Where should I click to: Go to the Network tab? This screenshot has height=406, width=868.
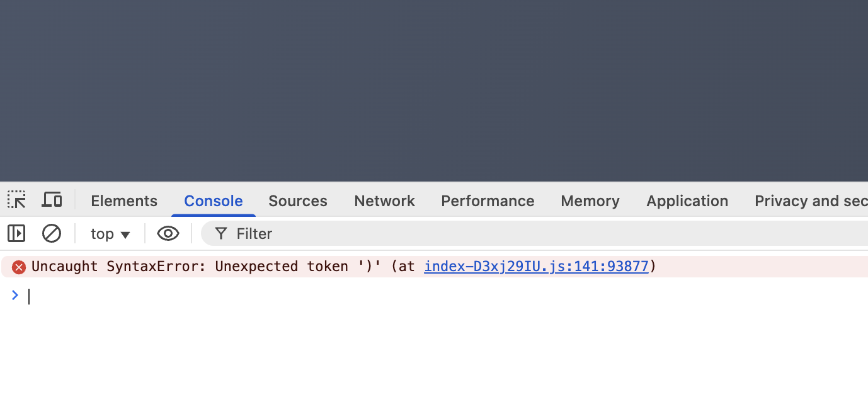(x=384, y=201)
